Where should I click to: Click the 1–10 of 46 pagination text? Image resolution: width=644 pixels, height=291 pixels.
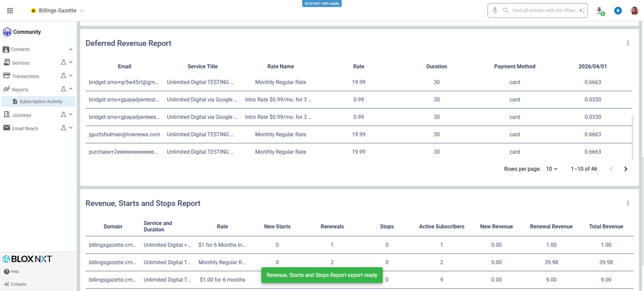click(x=583, y=169)
